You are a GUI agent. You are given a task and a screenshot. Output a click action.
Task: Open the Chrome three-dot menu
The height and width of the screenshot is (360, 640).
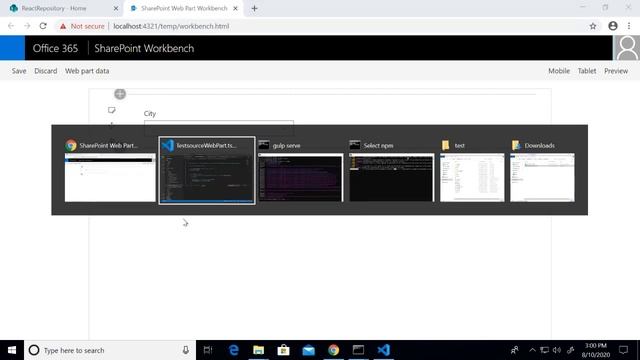tap(629, 26)
